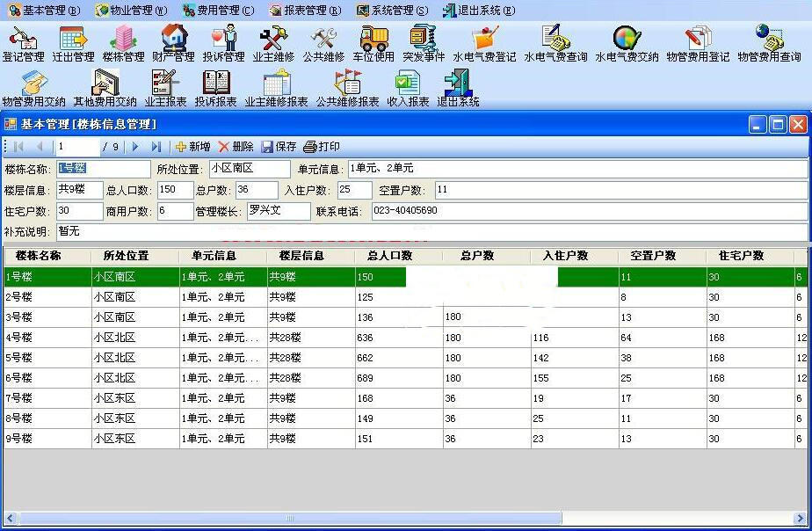Click the 打印 print button
Image resolution: width=812 pixels, height=531 pixels.
pos(322,147)
